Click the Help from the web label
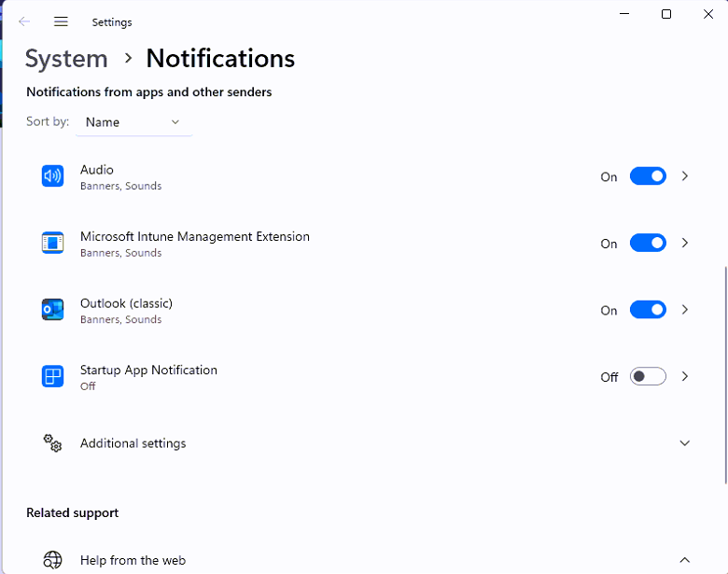The height and width of the screenshot is (574, 728). (x=133, y=560)
